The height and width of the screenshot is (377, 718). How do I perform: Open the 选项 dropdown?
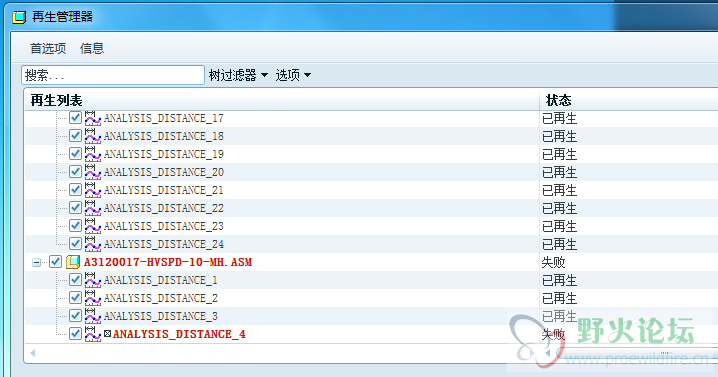pyautogui.click(x=293, y=75)
